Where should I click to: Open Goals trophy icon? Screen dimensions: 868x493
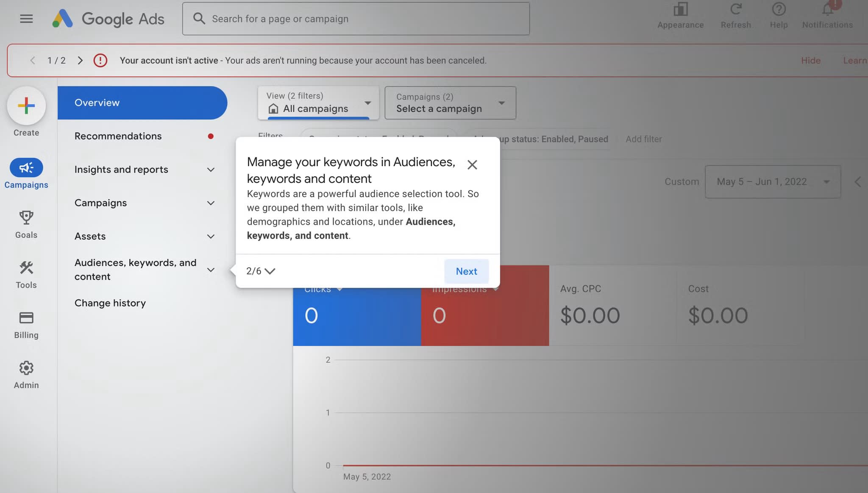[x=26, y=218]
